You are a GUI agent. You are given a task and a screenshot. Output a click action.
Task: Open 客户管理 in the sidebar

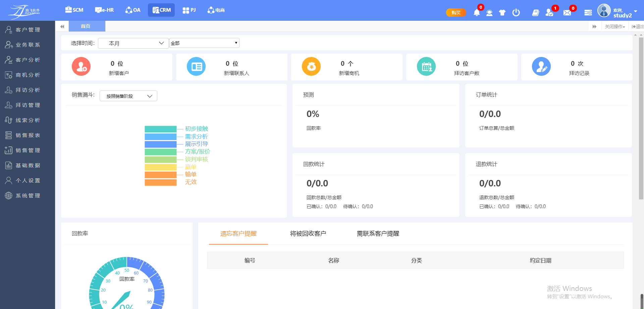pyautogui.click(x=28, y=30)
